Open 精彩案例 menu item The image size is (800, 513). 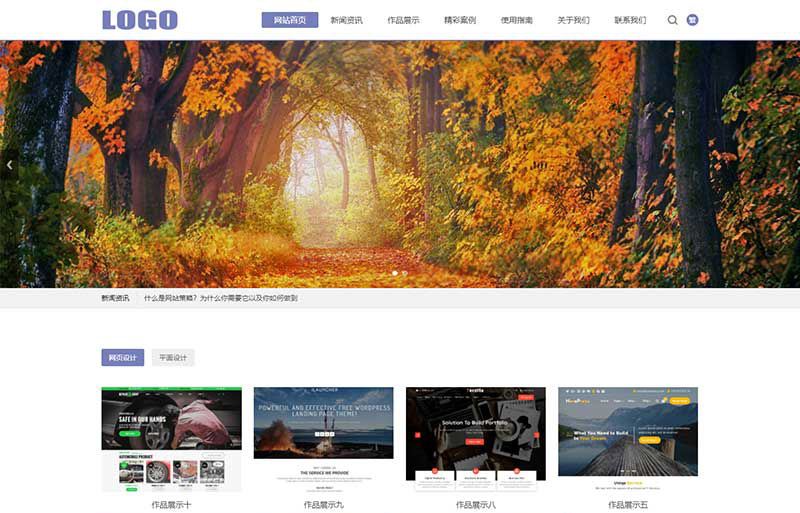[x=460, y=20]
